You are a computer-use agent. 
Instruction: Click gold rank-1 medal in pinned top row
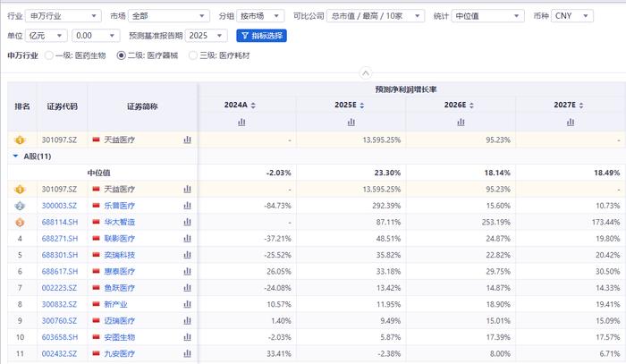20,140
